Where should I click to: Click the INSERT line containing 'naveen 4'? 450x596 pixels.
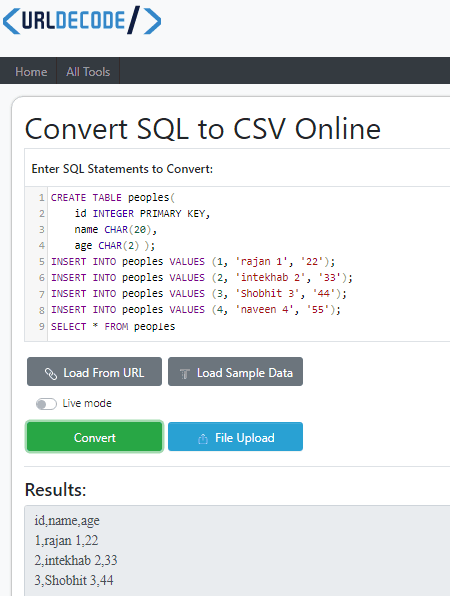pos(196,310)
